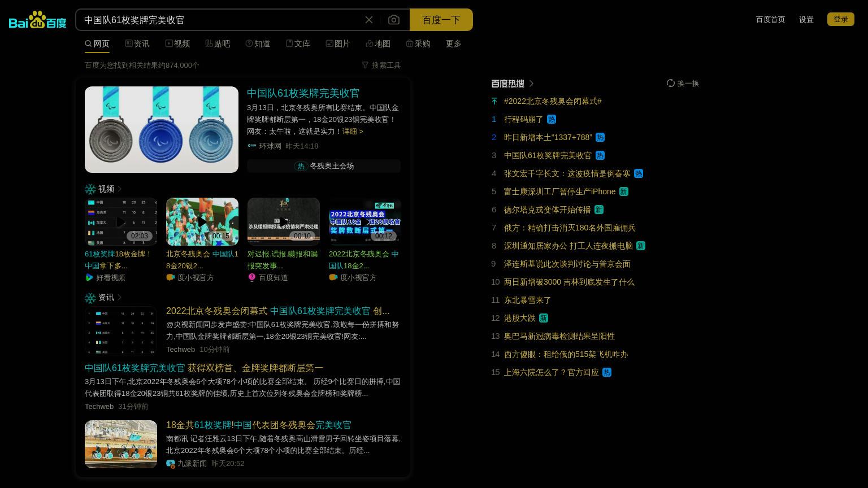Image resolution: width=868 pixels, height=488 pixels.
Task: Open hot search 俄方：精确打击消灭180名外国雇佣兵
Action: (570, 228)
